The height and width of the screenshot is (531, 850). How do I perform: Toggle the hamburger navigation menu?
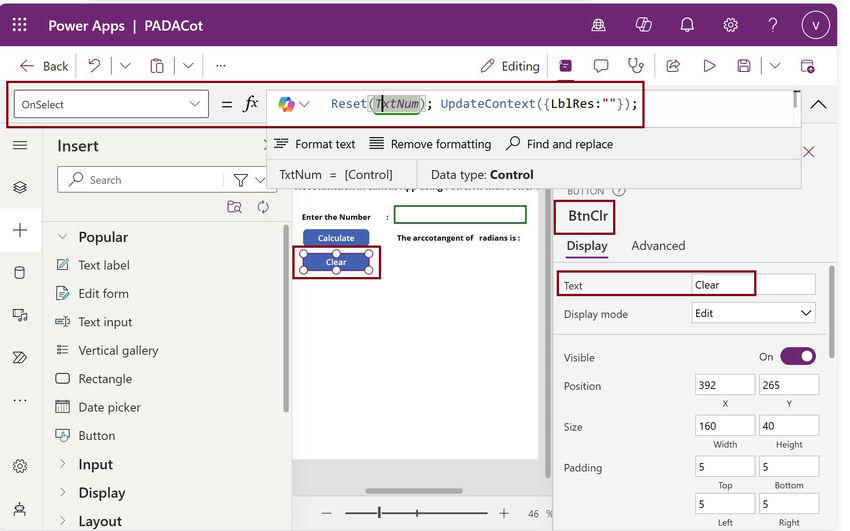pos(20,145)
